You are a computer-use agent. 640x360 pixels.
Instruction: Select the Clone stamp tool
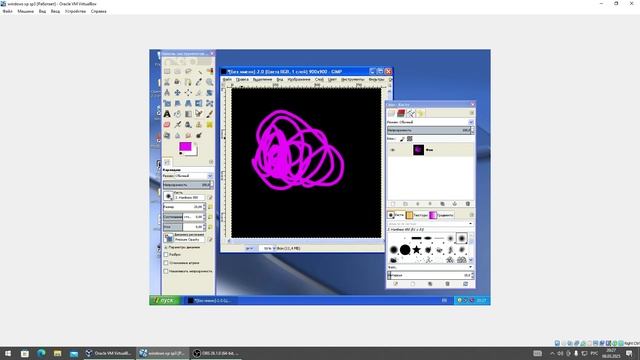pos(199,124)
